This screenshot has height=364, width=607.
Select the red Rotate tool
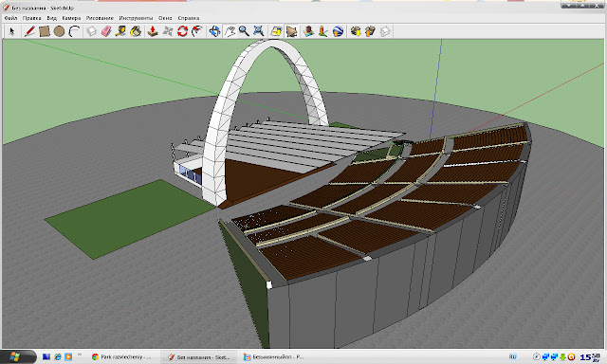click(x=182, y=31)
